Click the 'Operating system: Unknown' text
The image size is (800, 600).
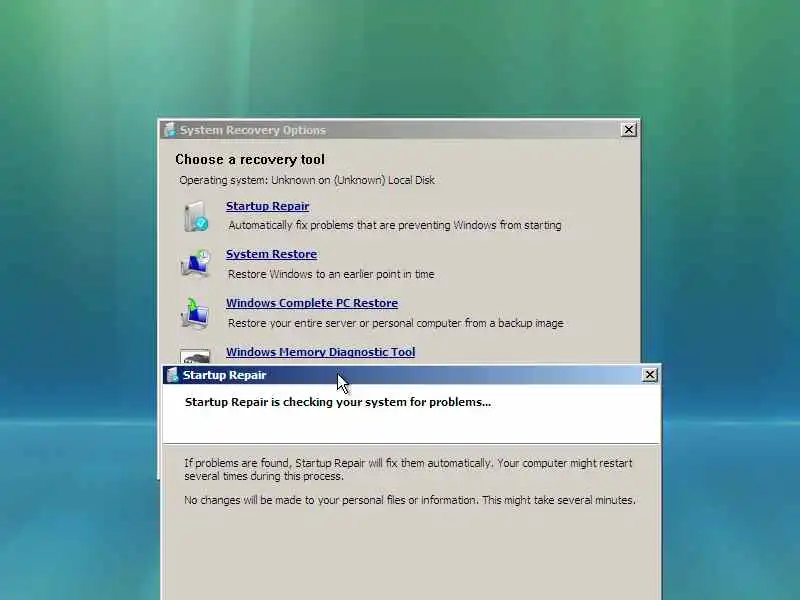click(307, 180)
